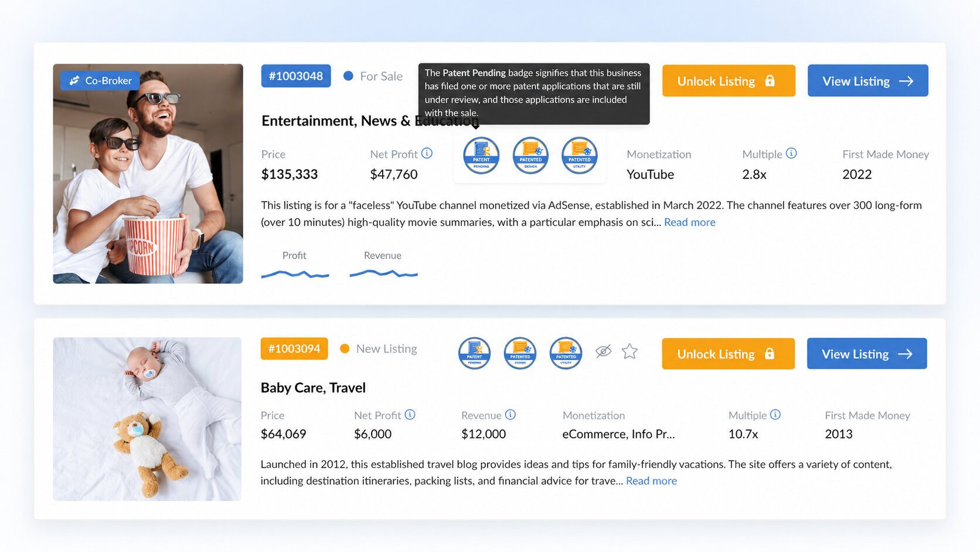Click the Revenue sparkline chart

point(383,273)
